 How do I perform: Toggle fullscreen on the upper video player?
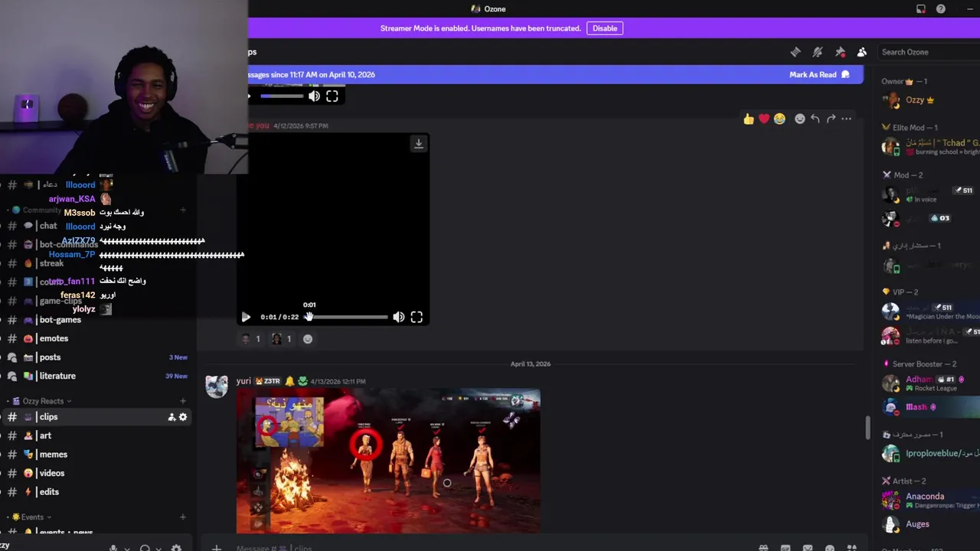332,96
